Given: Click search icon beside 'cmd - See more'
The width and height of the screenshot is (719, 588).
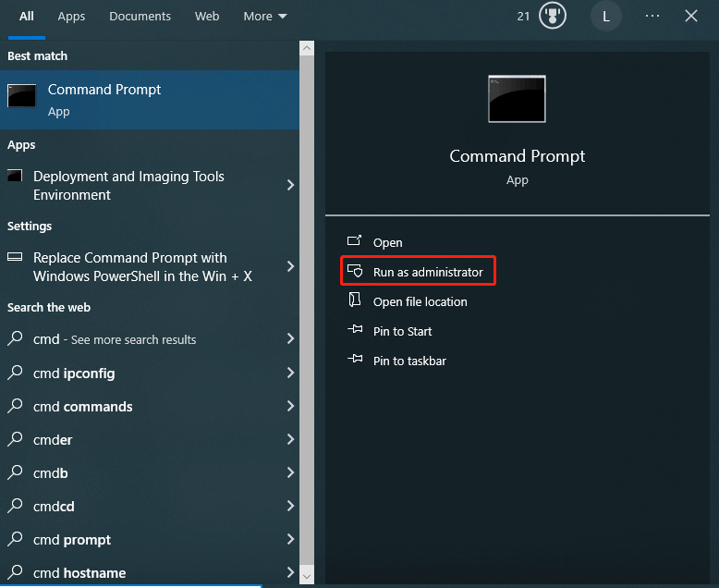Looking at the screenshot, I should pyautogui.click(x=15, y=338).
